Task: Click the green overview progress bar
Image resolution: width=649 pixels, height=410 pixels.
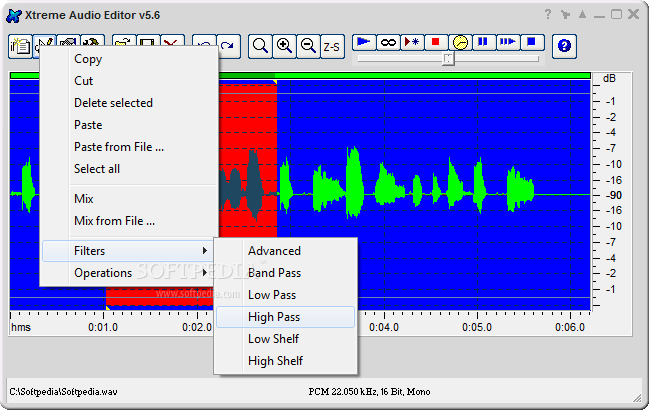Action: 300,76
